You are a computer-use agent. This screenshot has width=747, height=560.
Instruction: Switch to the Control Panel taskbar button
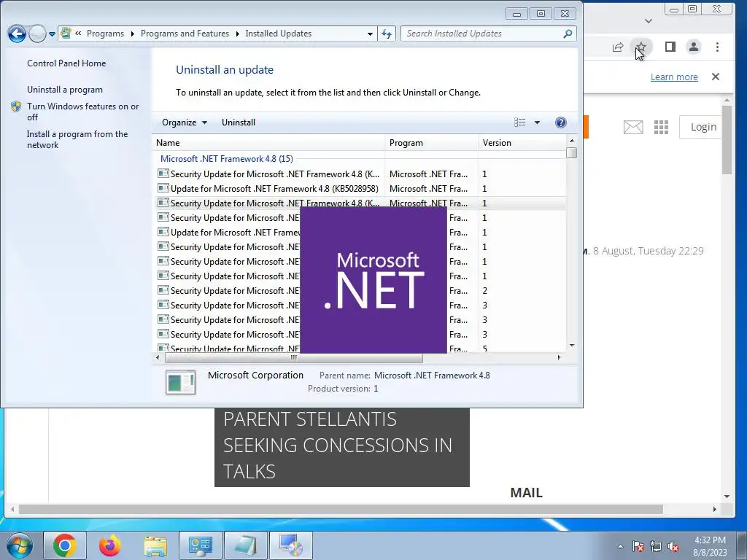[x=200, y=545]
